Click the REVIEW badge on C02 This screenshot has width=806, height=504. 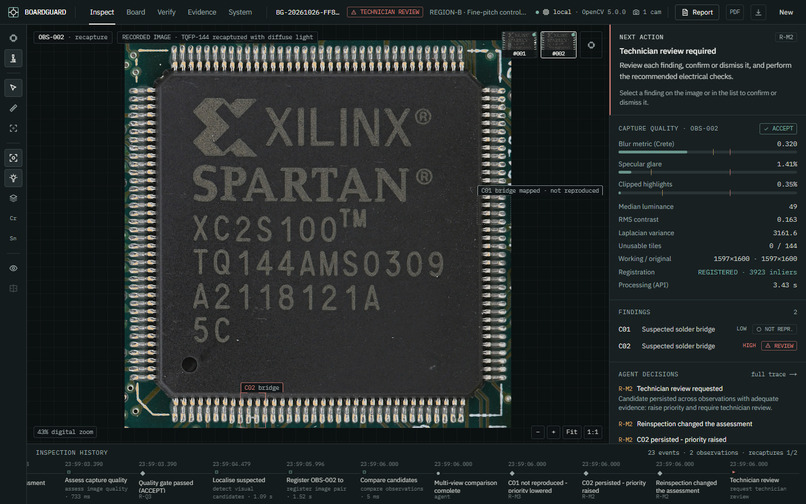(x=779, y=346)
